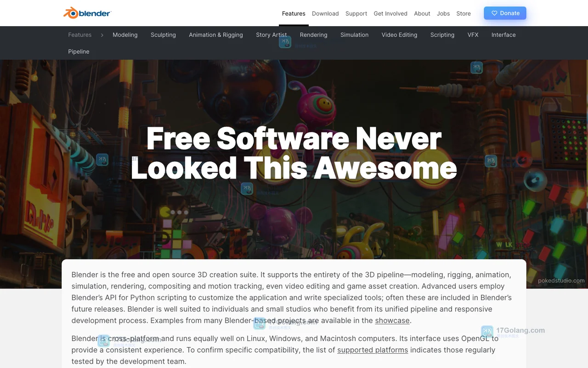Open the Support menu item
This screenshot has width=588, height=368.
[x=356, y=13]
